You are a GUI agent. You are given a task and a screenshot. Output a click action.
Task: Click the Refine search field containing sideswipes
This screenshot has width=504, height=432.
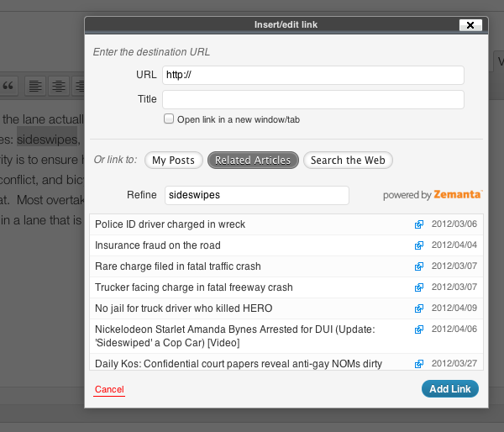(x=257, y=195)
